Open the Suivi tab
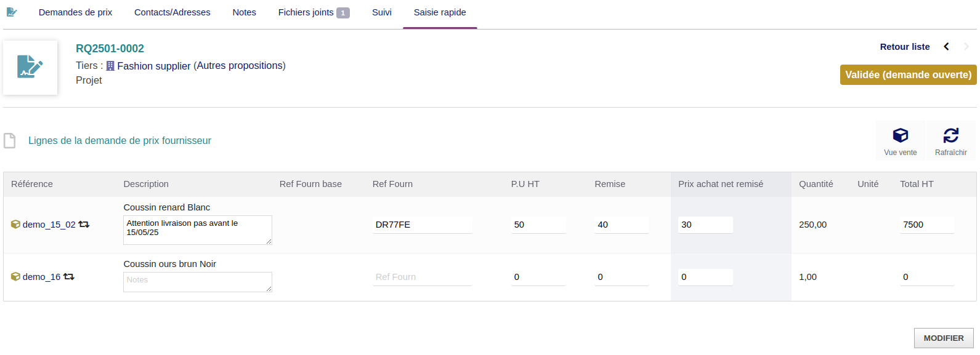This screenshot has width=980, height=355. click(381, 12)
